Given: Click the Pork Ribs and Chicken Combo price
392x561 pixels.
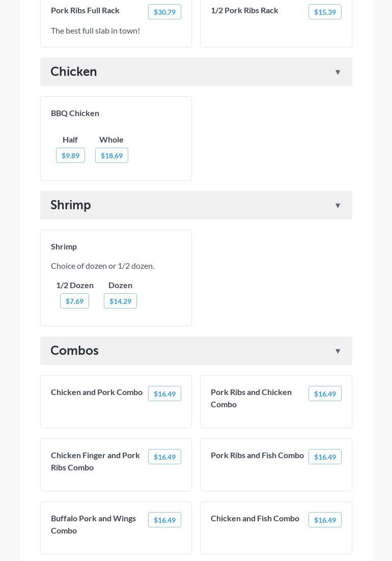Looking at the screenshot, I should tap(325, 394).
